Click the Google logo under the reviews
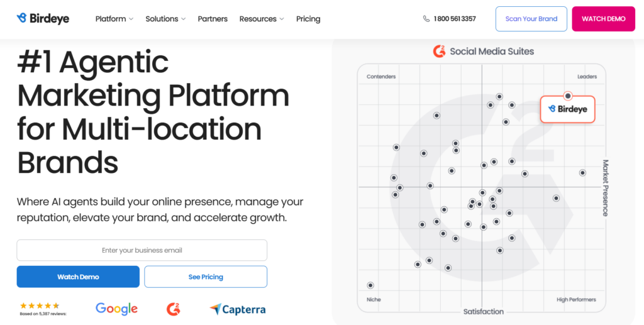 pyautogui.click(x=116, y=309)
